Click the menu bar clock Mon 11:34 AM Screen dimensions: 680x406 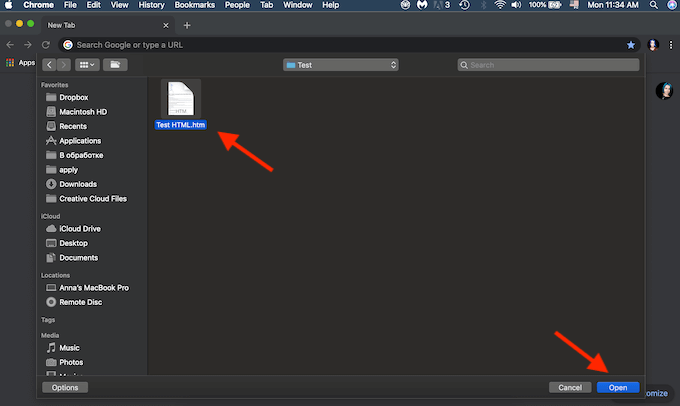coord(613,5)
